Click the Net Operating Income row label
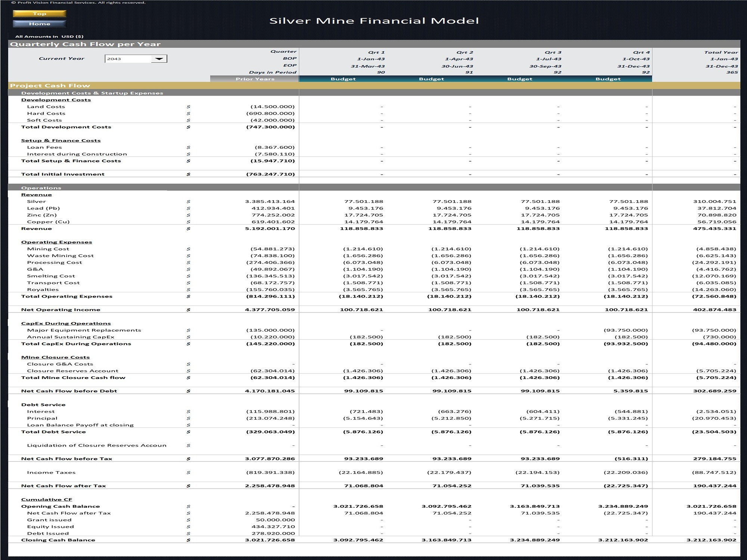The height and width of the screenshot is (560, 747). pos(60,309)
